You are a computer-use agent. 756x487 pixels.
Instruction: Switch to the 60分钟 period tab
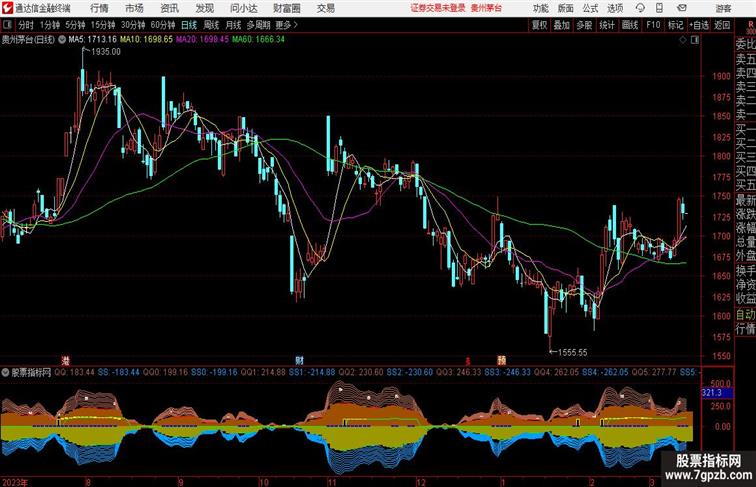pyautogui.click(x=163, y=25)
